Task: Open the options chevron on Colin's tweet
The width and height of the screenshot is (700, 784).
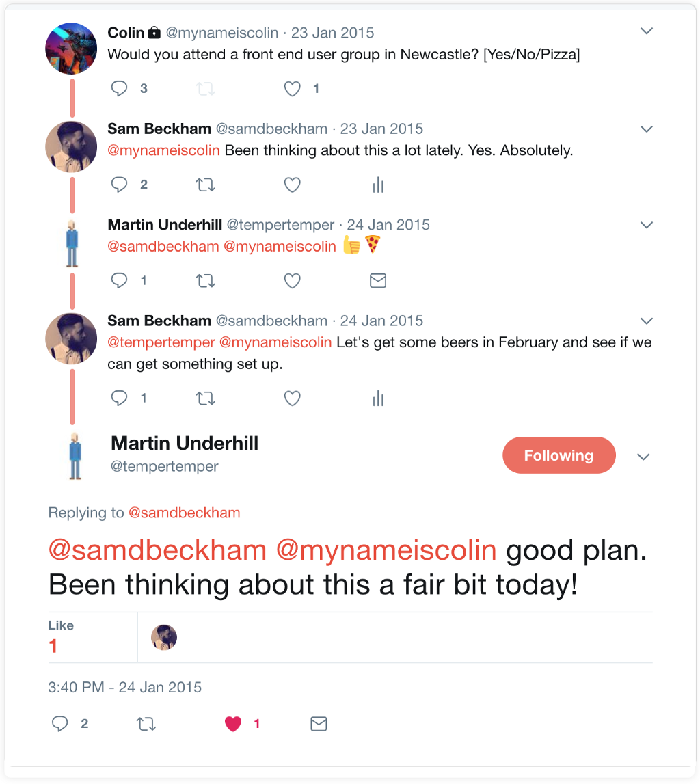Action: coord(646,31)
